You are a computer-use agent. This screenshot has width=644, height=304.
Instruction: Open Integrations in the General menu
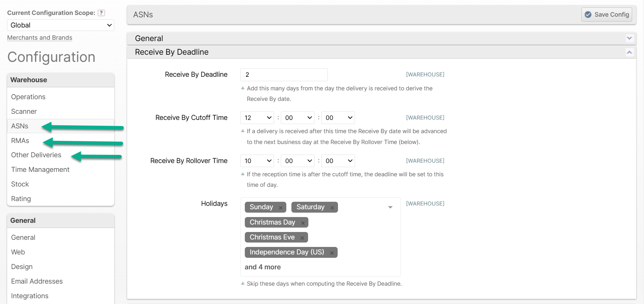click(30, 296)
